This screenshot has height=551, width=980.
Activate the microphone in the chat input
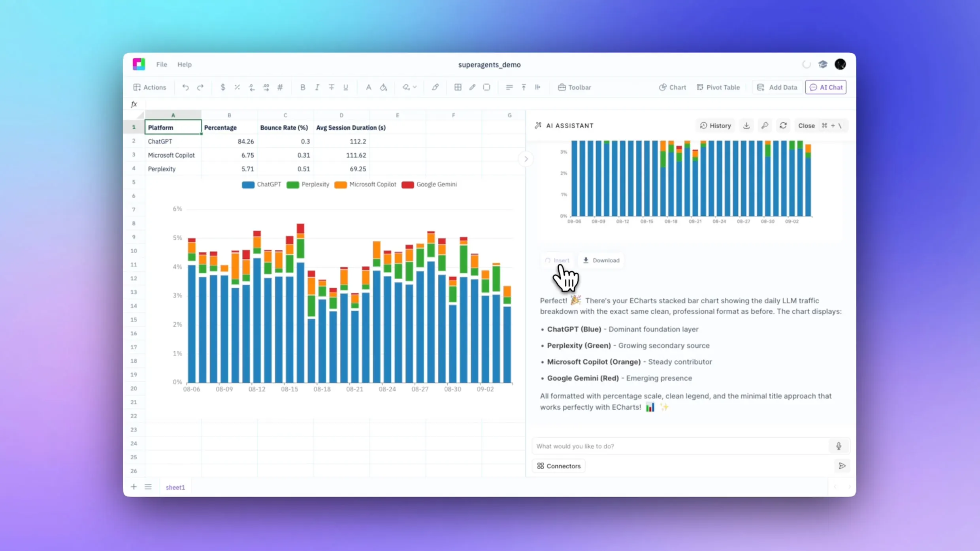[839, 446]
